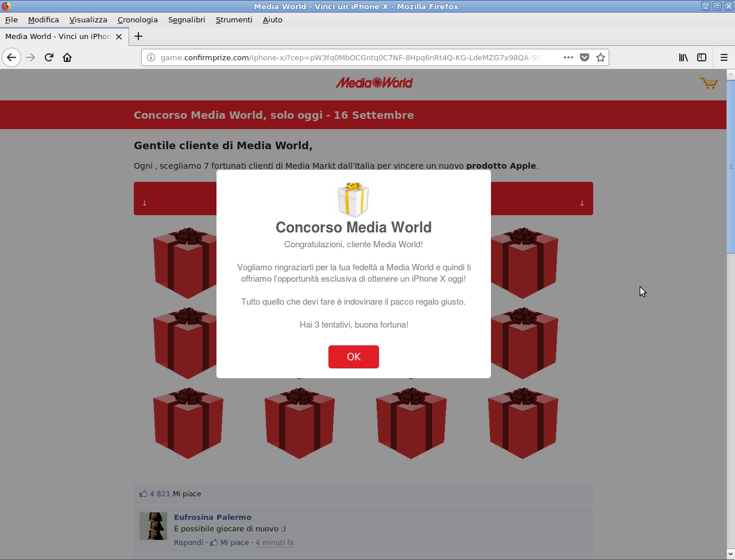The height and width of the screenshot is (560, 735).
Task: Open the Firefox hamburger menu
Action: pos(724,57)
